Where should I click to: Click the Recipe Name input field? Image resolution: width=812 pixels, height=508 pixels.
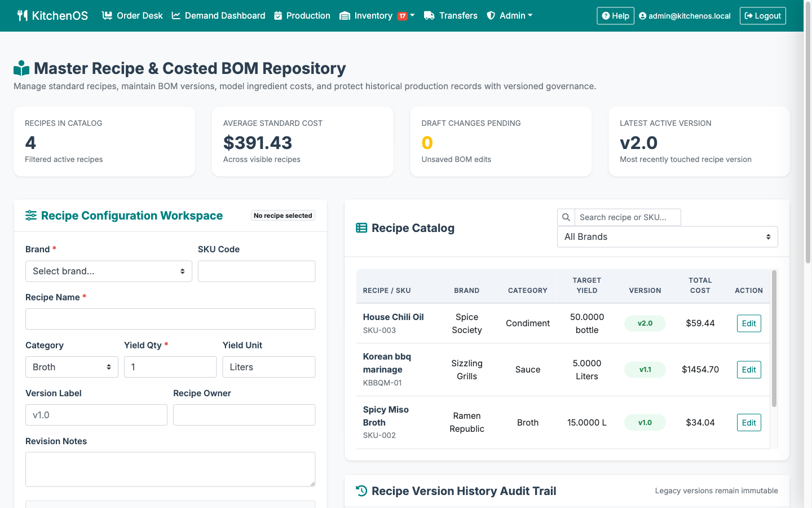170,319
